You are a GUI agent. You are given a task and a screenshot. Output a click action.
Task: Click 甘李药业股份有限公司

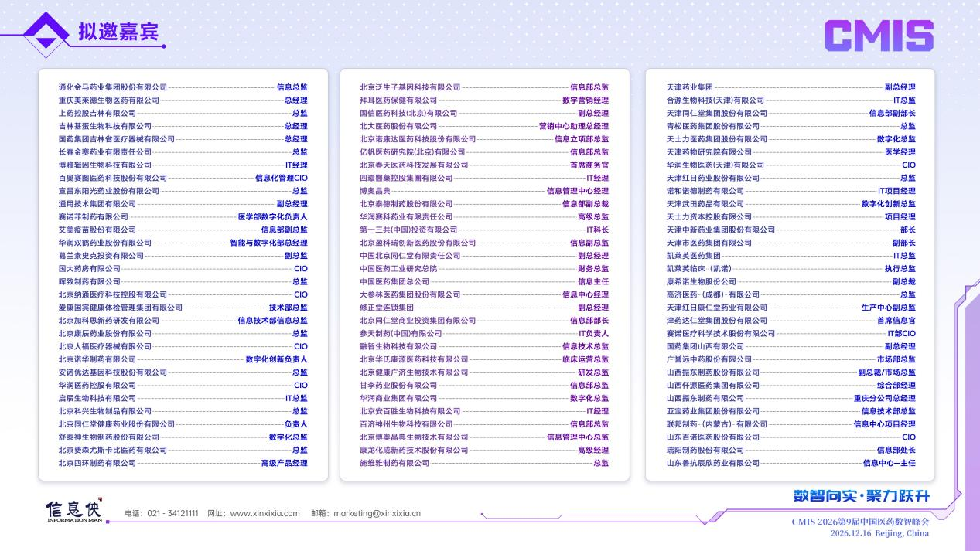coord(398,386)
